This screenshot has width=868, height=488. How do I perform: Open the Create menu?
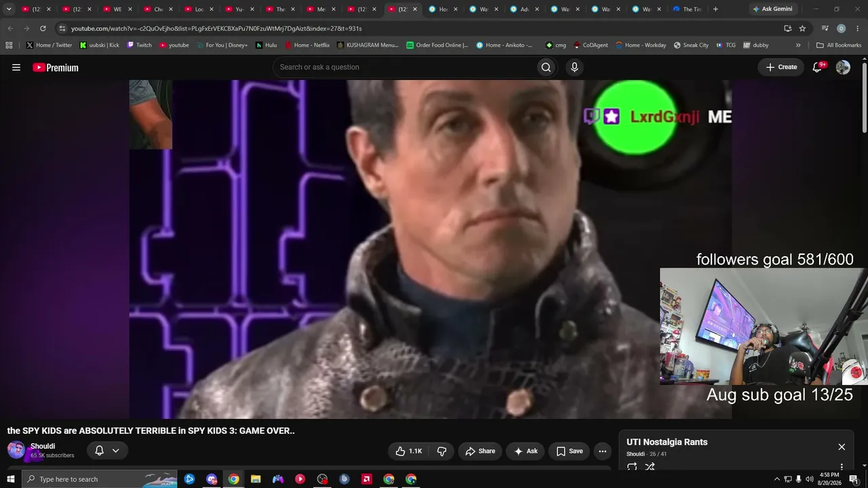pos(781,67)
